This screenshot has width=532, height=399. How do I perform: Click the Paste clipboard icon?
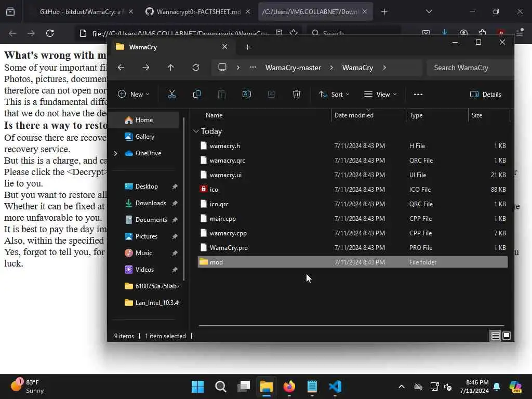[221, 95]
